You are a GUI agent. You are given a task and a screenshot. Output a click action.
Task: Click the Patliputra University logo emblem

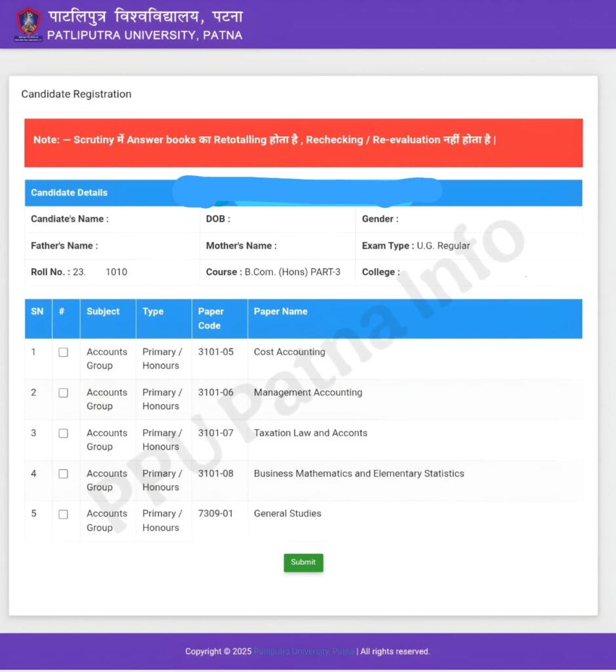click(x=28, y=24)
